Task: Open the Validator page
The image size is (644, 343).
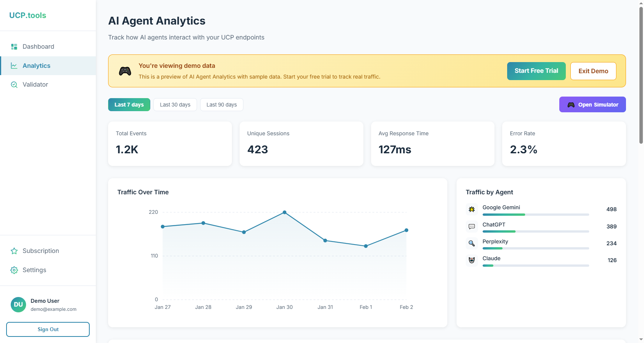Action: pos(35,85)
